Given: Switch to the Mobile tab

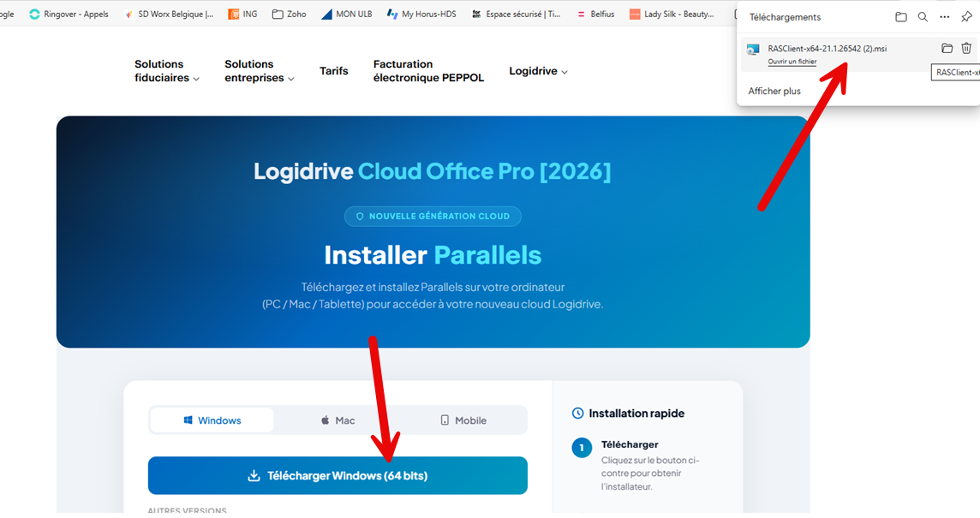Looking at the screenshot, I should pyautogui.click(x=463, y=420).
